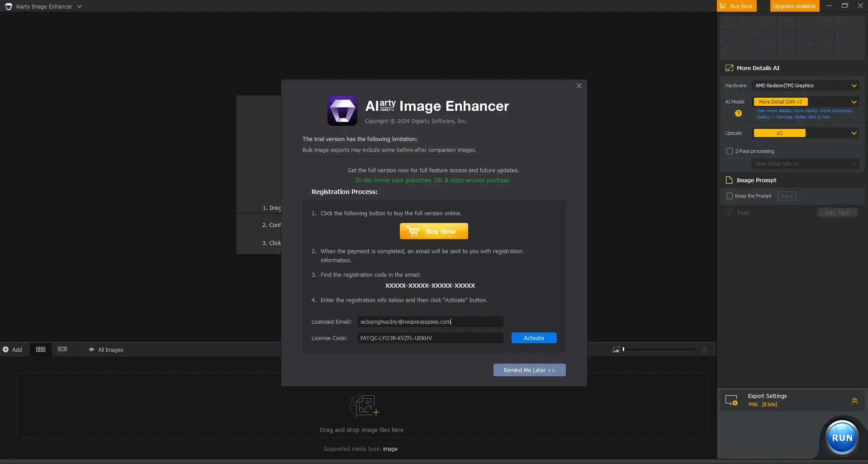Expand Export Settings panel chevron

854,401
